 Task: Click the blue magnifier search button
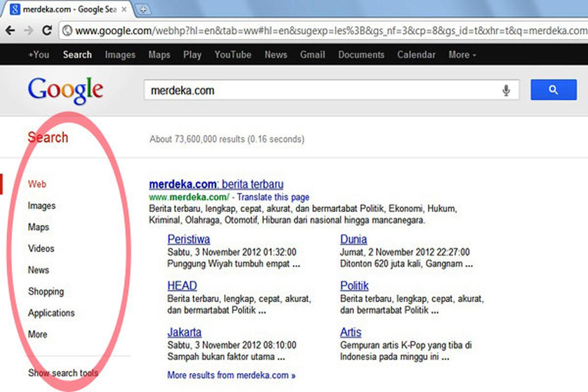pyautogui.click(x=554, y=90)
